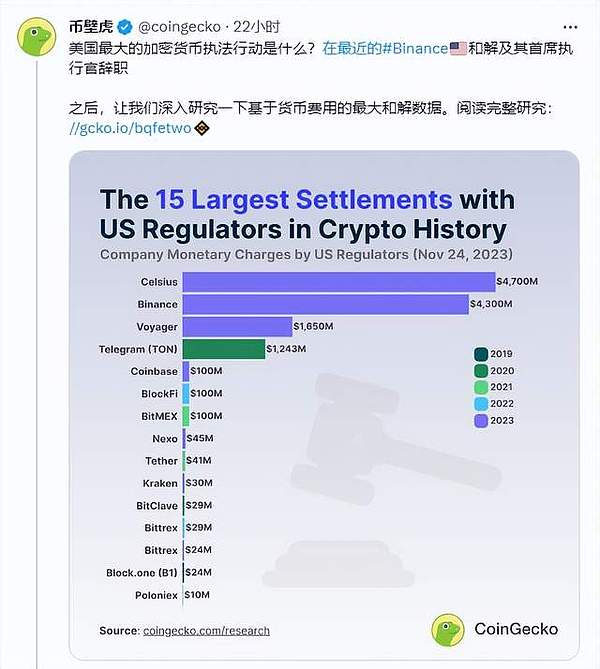Click the 2021 legend color swatch

(x=480, y=387)
